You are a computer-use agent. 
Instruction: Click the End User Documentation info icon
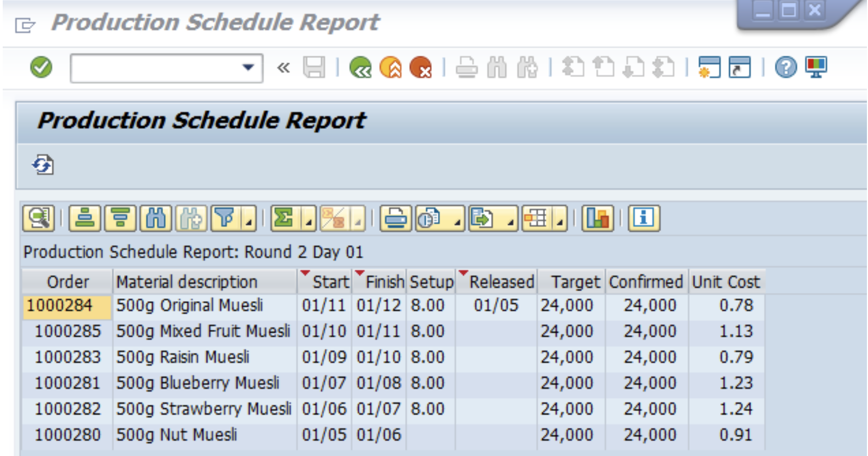pos(644,218)
